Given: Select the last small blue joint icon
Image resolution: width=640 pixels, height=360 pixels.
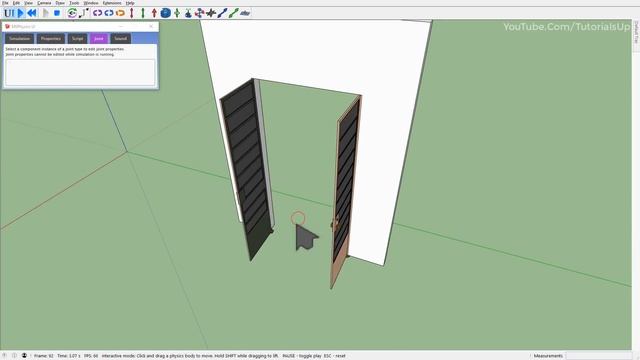Looking at the screenshot, I should [x=245, y=13].
